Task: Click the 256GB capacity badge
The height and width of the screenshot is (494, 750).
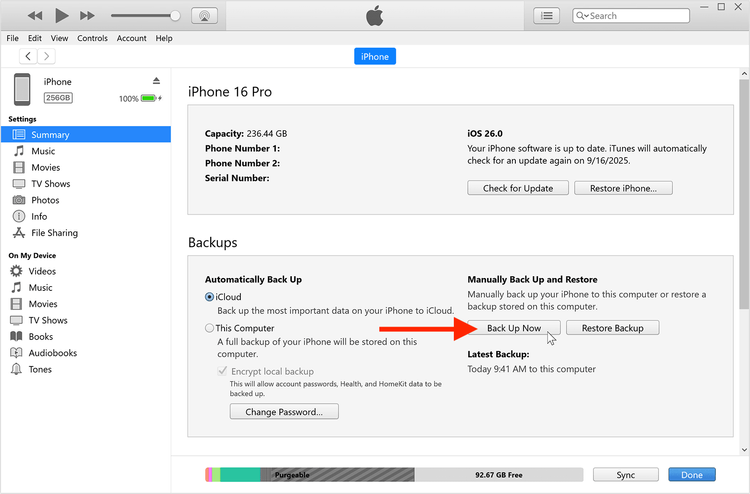Action: (58, 98)
